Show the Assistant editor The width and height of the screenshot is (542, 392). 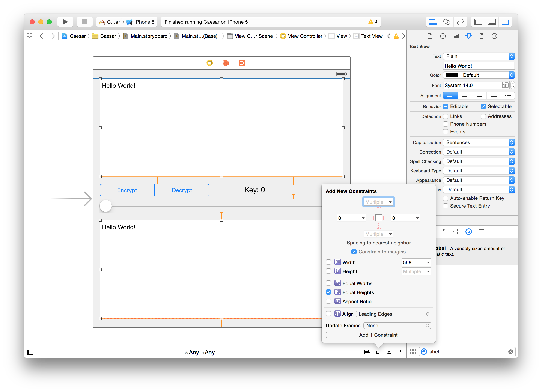(x=447, y=22)
